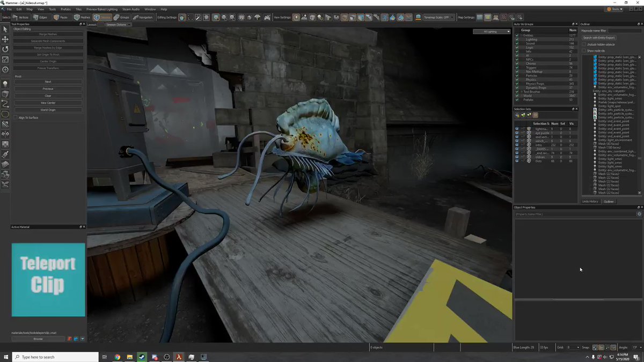Open Session Options dropdown
The image size is (644, 362).
point(118,24)
